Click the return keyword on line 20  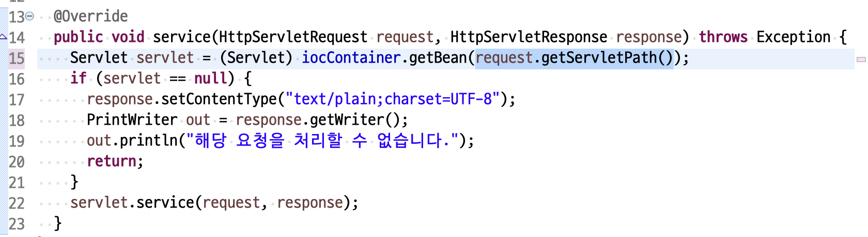click(112, 161)
